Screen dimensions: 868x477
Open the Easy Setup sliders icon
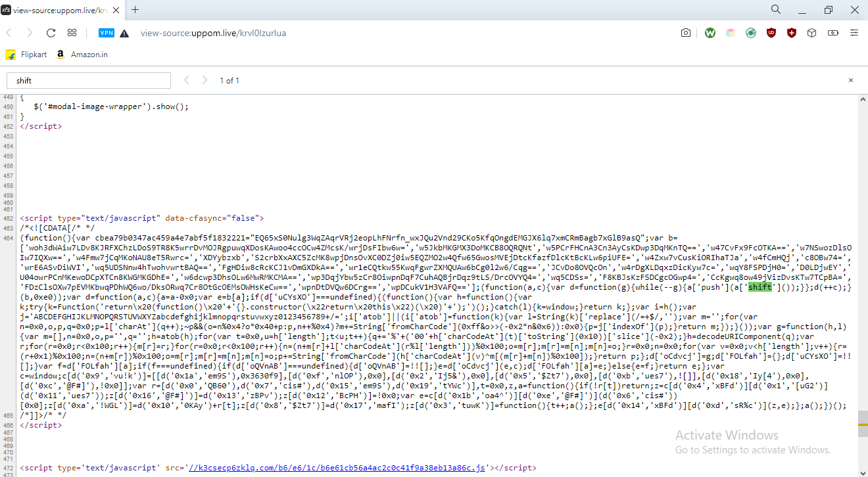pos(854,33)
